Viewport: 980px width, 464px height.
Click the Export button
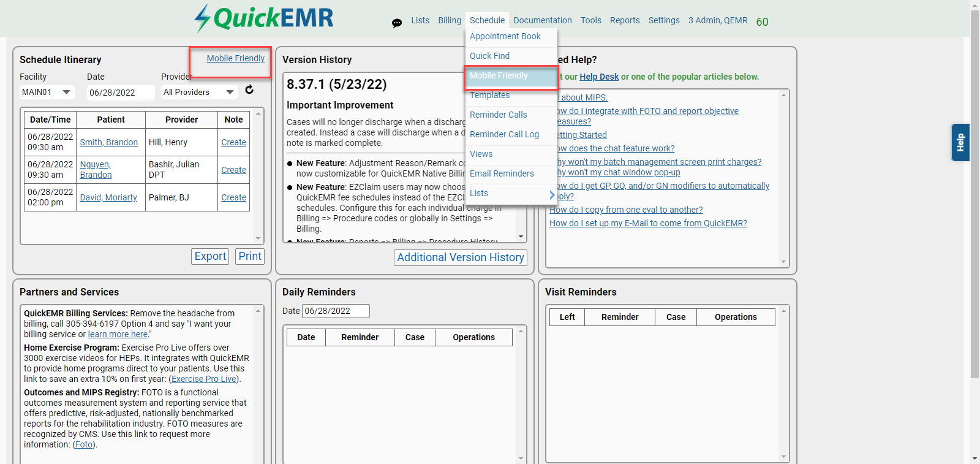210,256
